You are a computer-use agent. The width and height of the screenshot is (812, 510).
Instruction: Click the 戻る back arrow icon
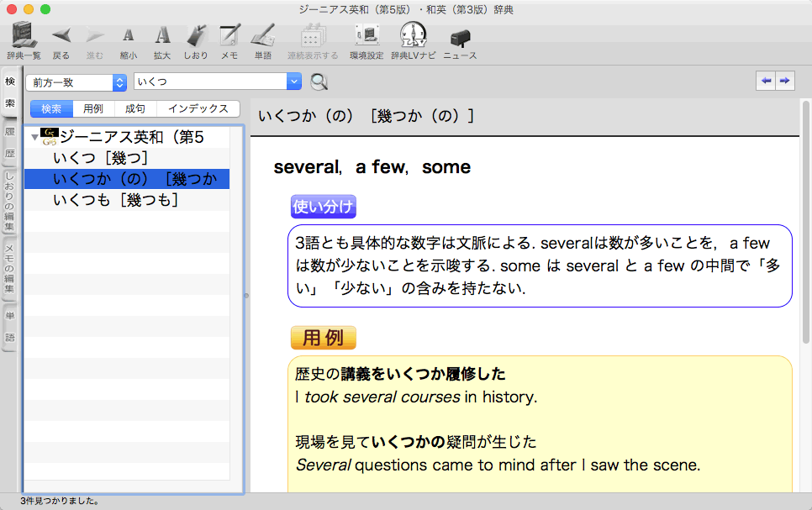point(61,37)
